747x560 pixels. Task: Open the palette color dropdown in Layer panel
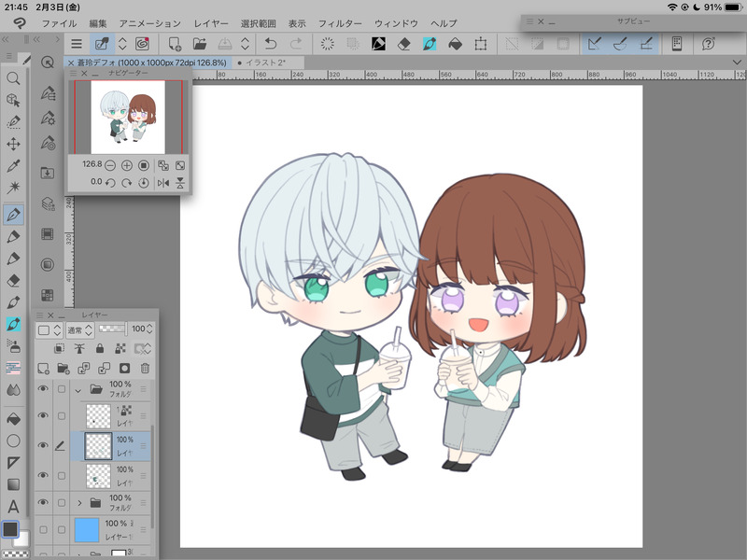(x=49, y=329)
